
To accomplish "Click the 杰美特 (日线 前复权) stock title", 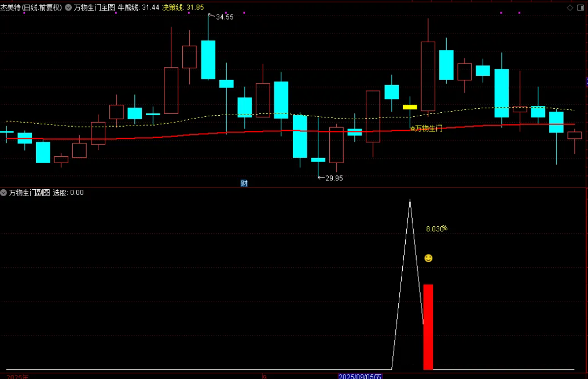I will point(31,8).
